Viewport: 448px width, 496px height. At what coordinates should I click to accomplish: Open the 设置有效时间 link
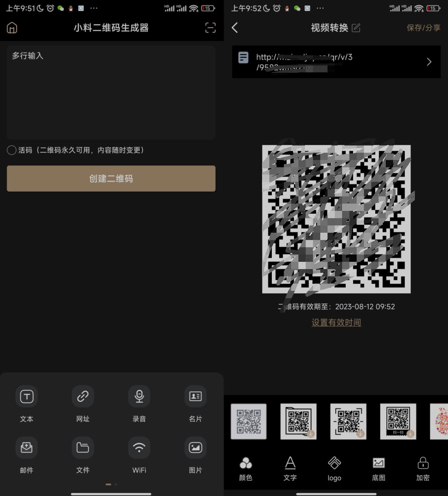[x=336, y=323]
